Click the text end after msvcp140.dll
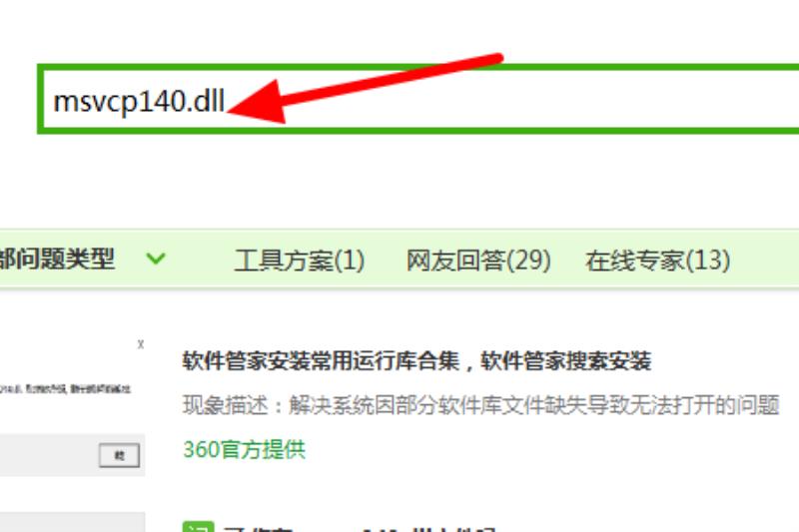Image resolution: width=799 pixels, height=532 pixels. 226,101
